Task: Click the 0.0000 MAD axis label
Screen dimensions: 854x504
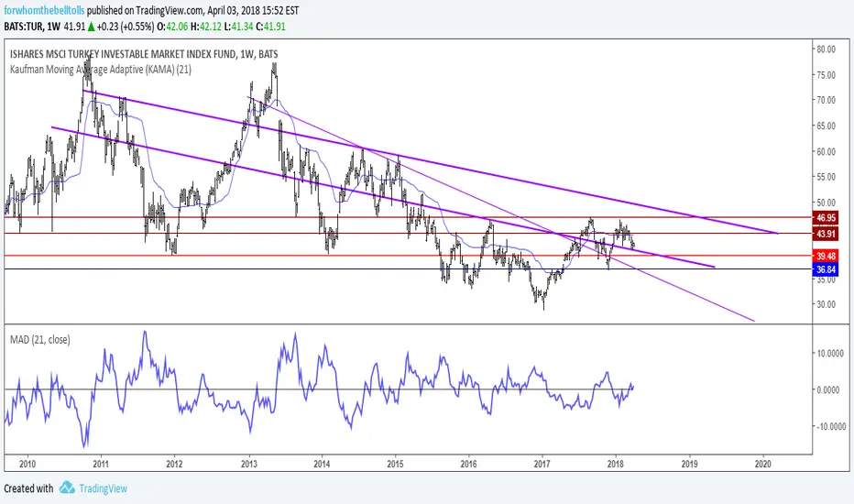Action: 827,389
